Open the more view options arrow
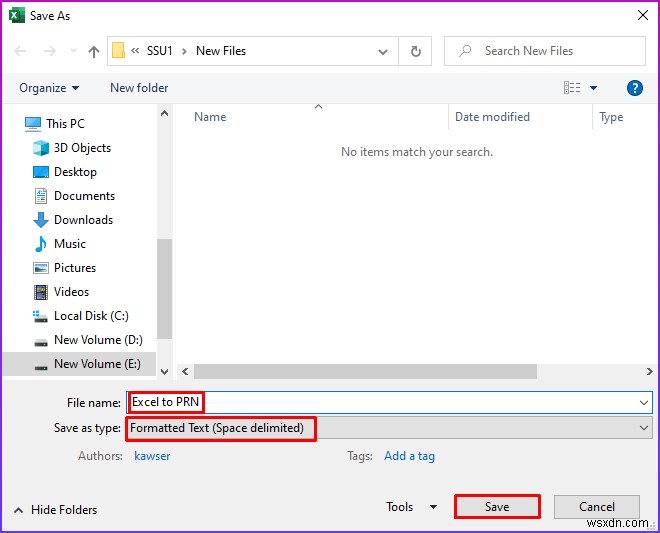This screenshot has height=533, width=660. (593, 88)
